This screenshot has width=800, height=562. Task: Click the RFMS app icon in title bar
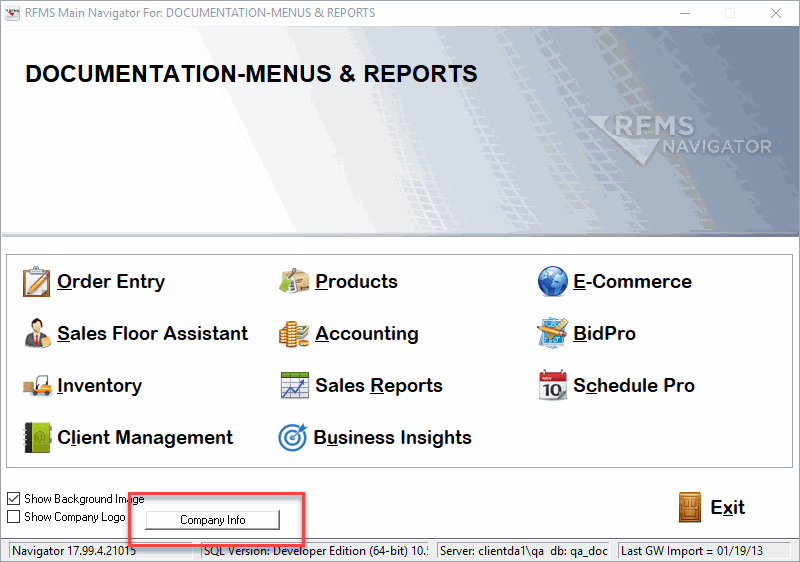12,13
